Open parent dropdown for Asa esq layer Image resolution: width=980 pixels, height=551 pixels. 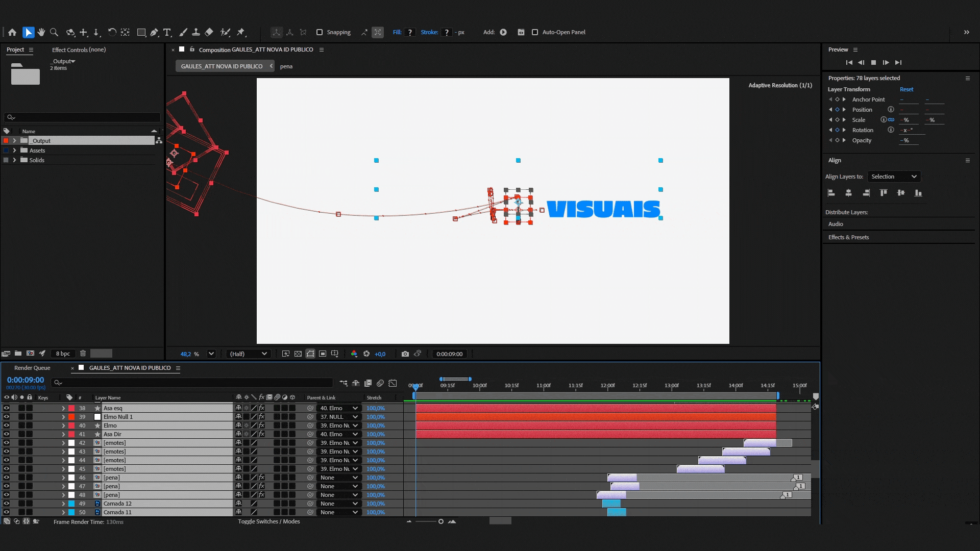point(339,408)
